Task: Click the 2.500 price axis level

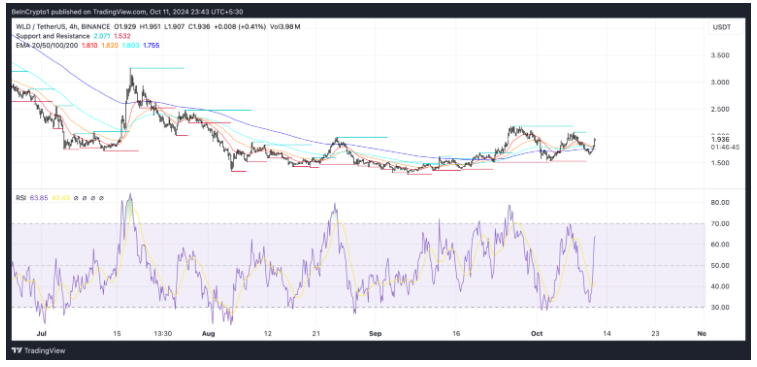Action: click(720, 110)
